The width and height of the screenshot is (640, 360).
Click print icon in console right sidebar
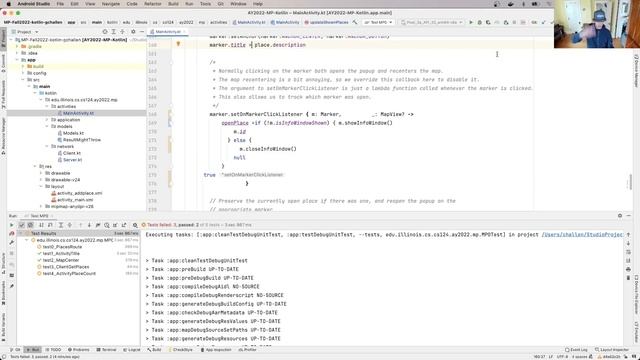(628, 269)
